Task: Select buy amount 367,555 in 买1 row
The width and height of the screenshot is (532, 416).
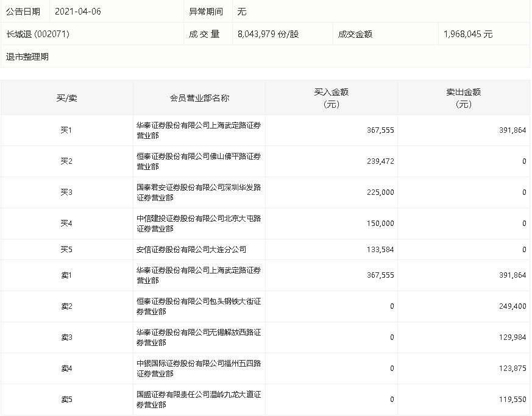Action: 380,130
